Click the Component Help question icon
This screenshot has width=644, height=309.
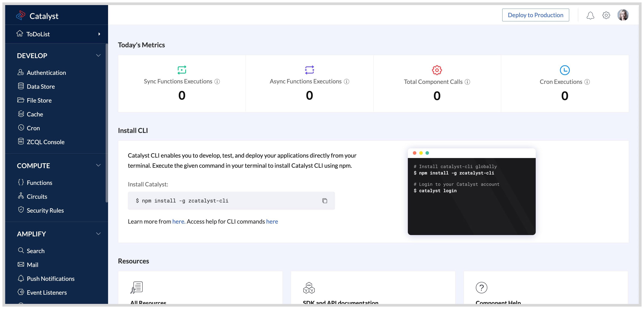click(481, 287)
